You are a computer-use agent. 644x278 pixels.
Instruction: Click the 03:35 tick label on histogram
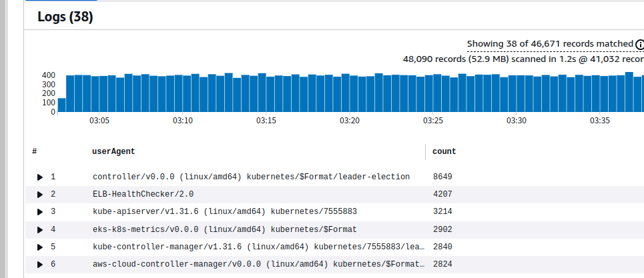(600, 121)
